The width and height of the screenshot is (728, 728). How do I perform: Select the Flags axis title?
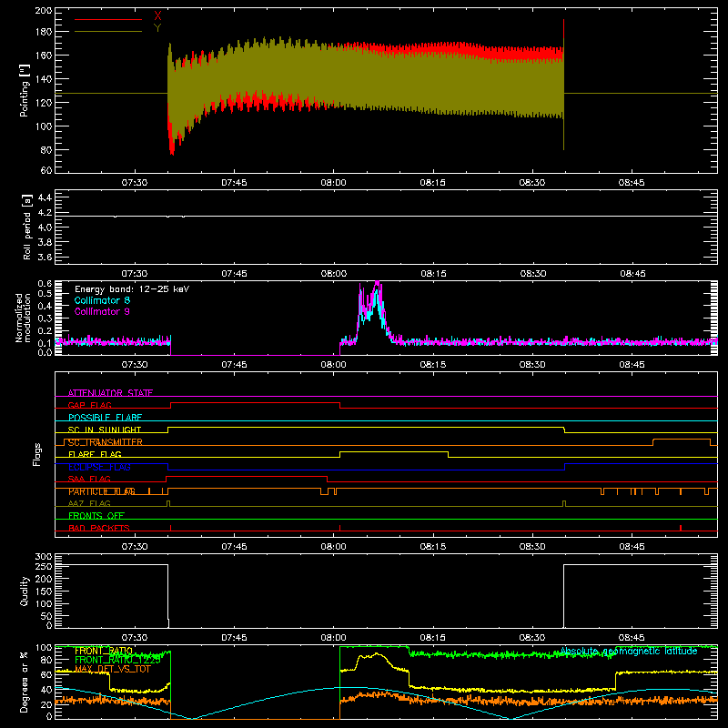click(36, 454)
